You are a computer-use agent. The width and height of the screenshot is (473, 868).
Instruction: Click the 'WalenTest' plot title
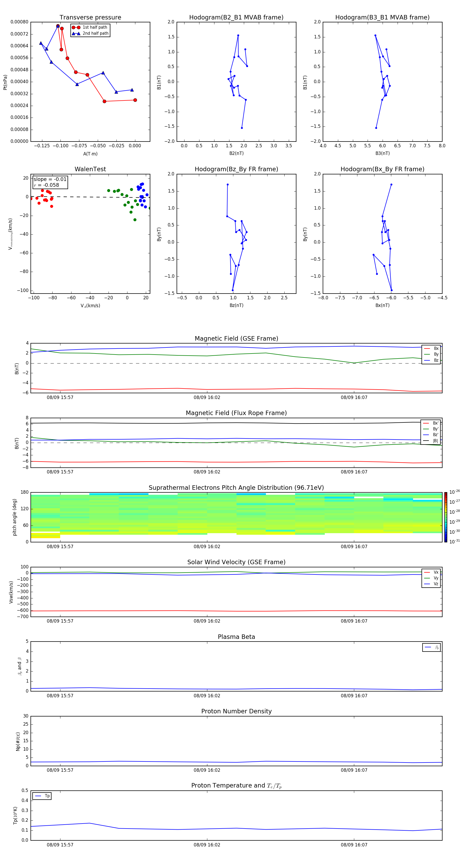tap(90, 169)
